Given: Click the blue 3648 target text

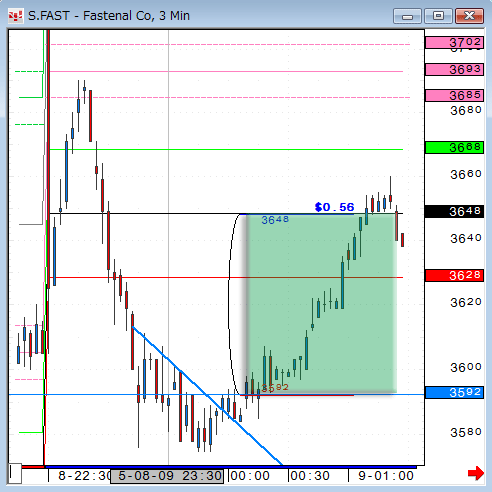Looking at the screenshot, I should tap(275, 220).
